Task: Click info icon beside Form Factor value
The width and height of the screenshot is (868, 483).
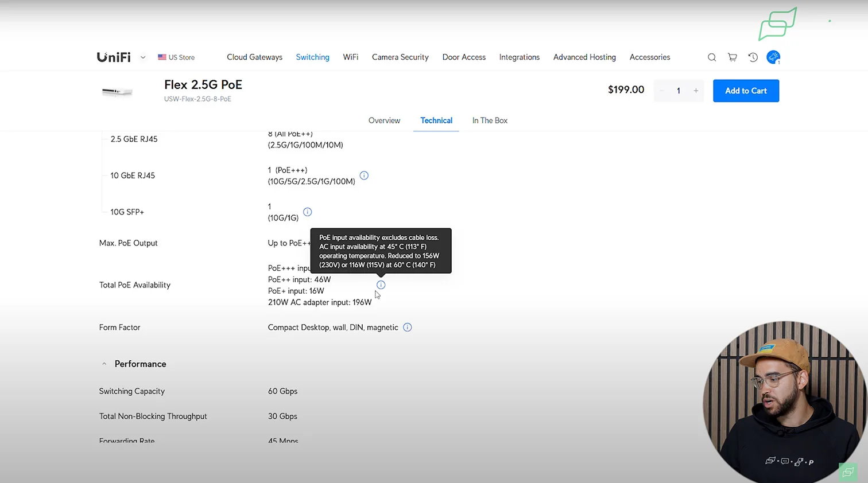Action: click(408, 328)
